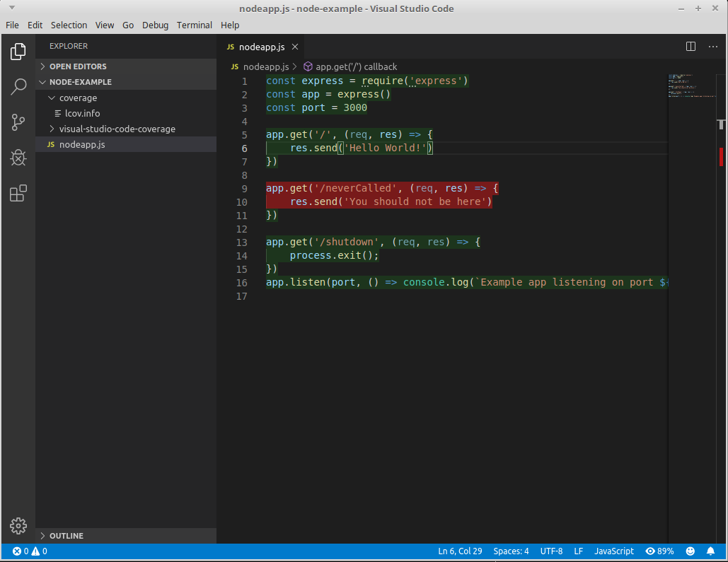
Task: Open the Extensions view
Action: 18,192
